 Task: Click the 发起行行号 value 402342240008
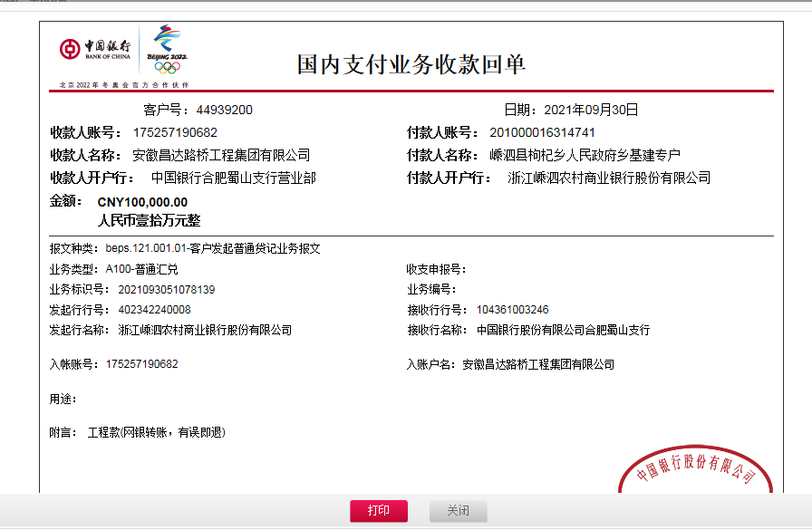(154, 310)
